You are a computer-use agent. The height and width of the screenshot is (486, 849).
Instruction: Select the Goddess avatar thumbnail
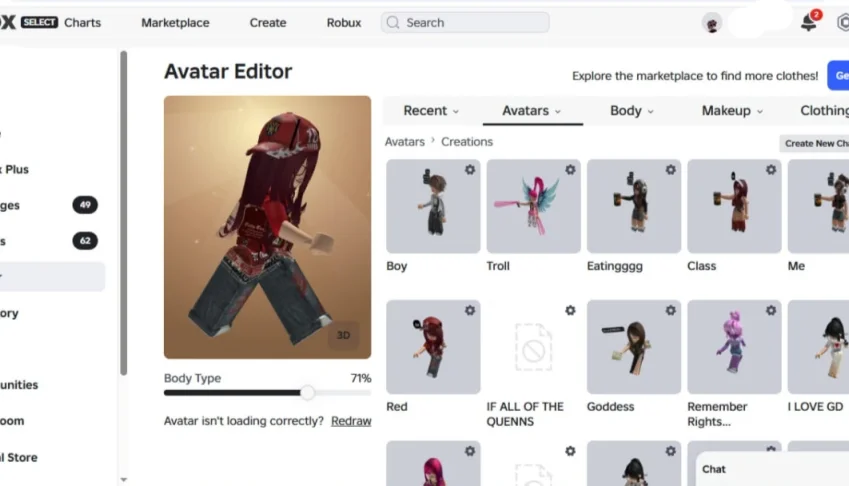click(x=634, y=347)
